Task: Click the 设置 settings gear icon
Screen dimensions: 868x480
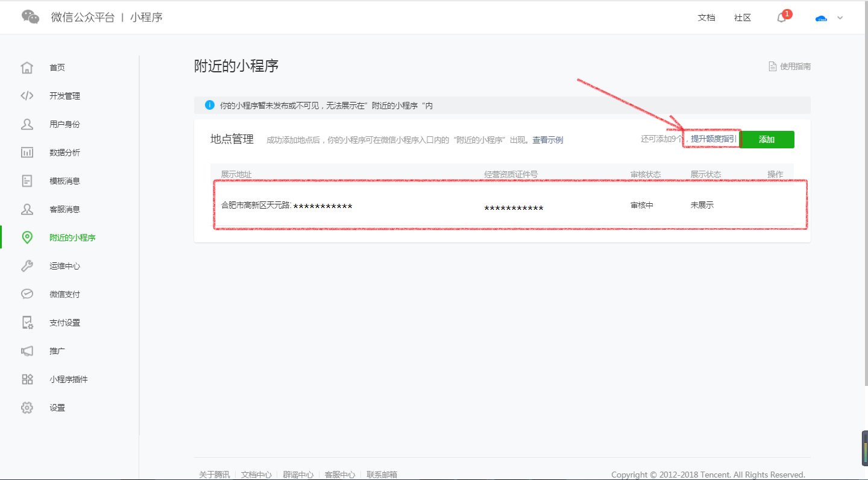Action: click(27, 407)
